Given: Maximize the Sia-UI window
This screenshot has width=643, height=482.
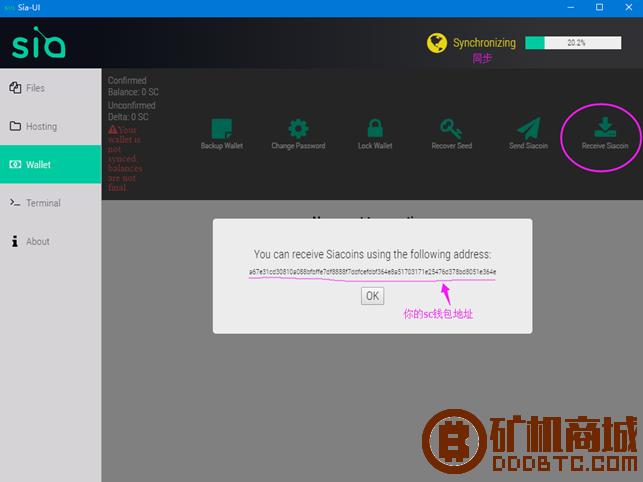Looking at the screenshot, I should click(x=599, y=7).
